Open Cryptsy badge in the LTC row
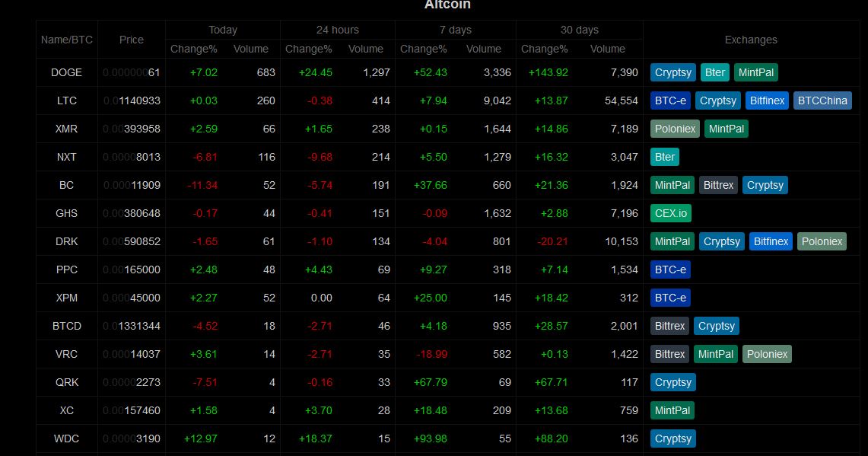The width and height of the screenshot is (868, 456). pos(718,100)
